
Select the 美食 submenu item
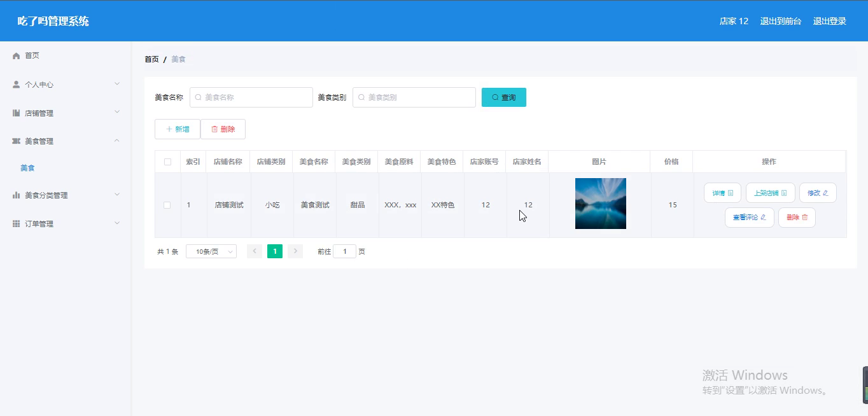pyautogui.click(x=27, y=168)
